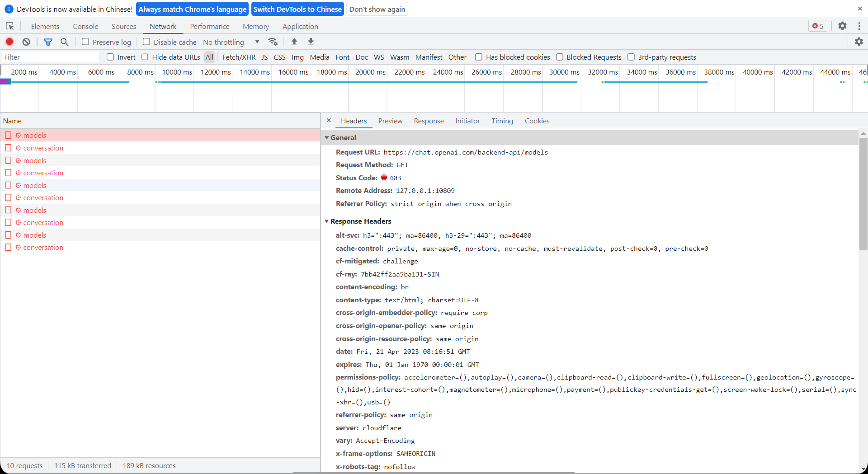Dismiss banner with Don't show again
This screenshot has width=868, height=474.
pyautogui.click(x=377, y=9)
